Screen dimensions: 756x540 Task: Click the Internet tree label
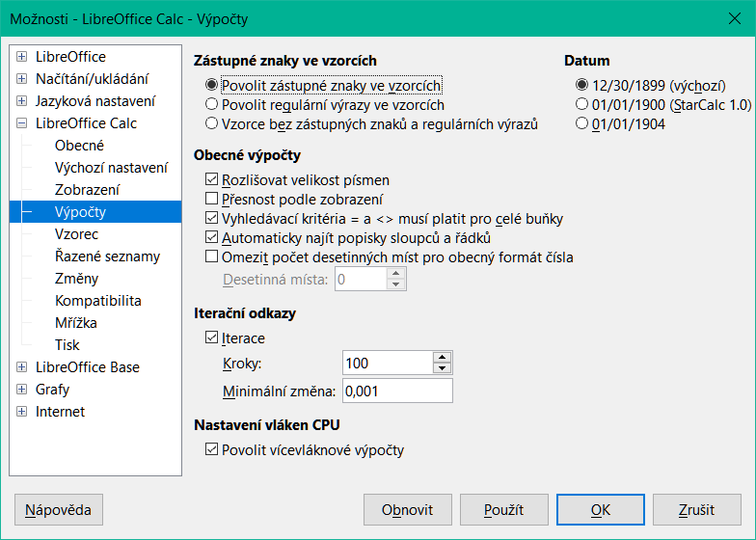pos(60,411)
